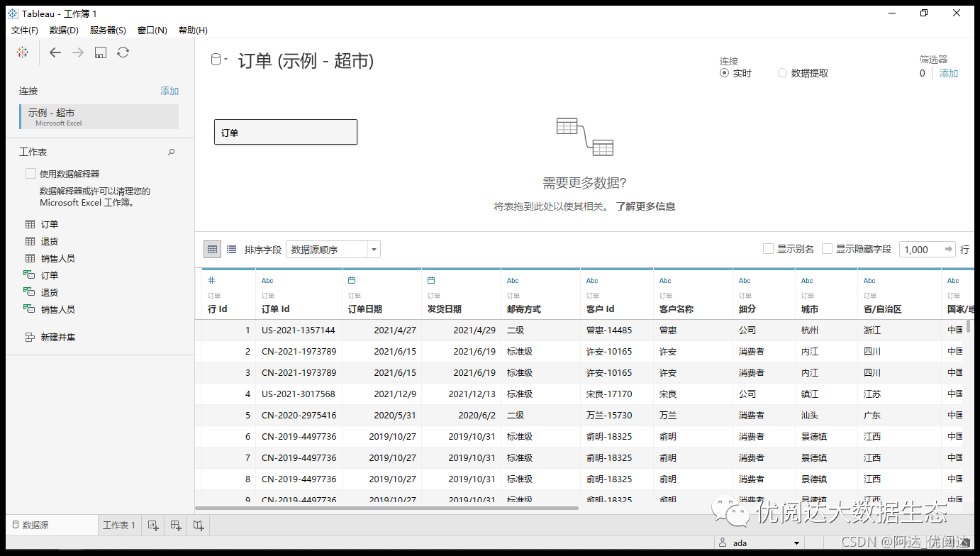
Task: Search worksheets using the magnifier icon
Action: (x=171, y=152)
